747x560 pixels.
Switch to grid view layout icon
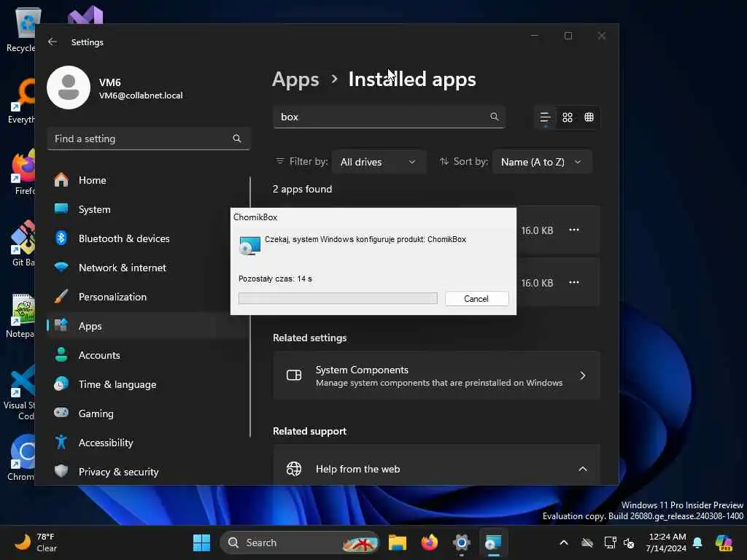pos(568,117)
